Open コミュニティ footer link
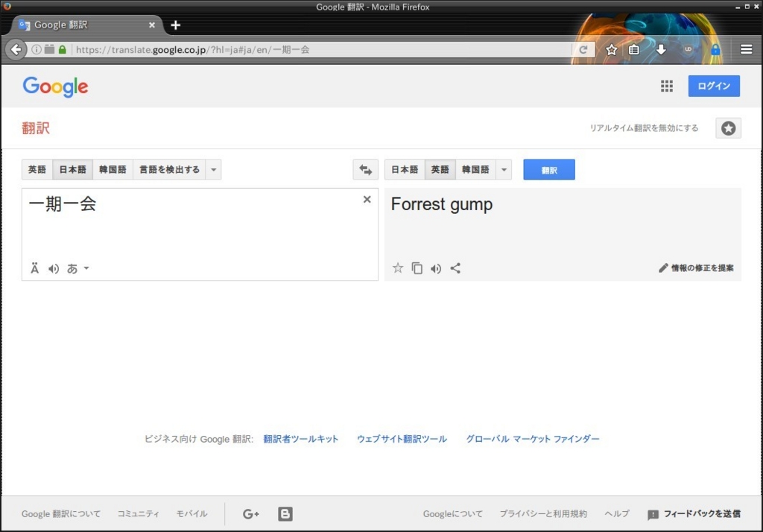Viewport: 763px width, 532px height. [x=138, y=513]
